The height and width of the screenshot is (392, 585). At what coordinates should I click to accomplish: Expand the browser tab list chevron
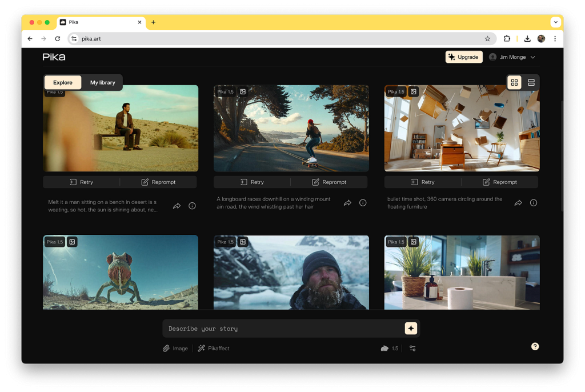tap(555, 22)
